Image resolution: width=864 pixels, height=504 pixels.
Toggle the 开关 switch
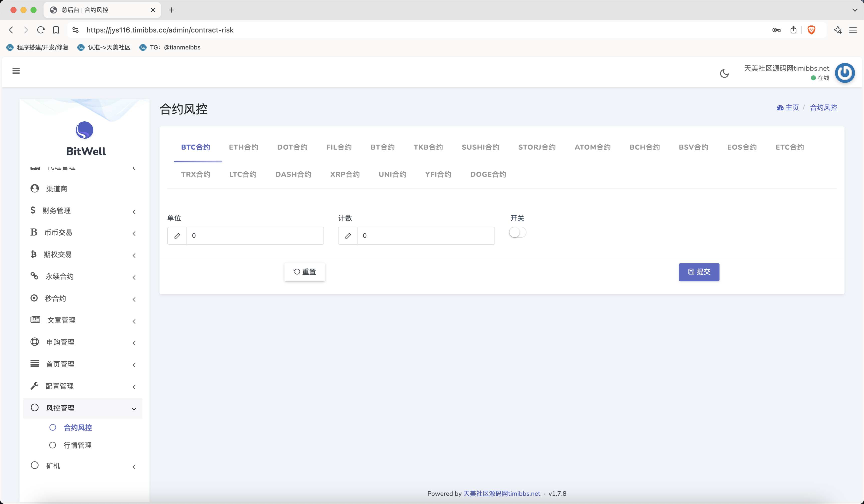517,233
